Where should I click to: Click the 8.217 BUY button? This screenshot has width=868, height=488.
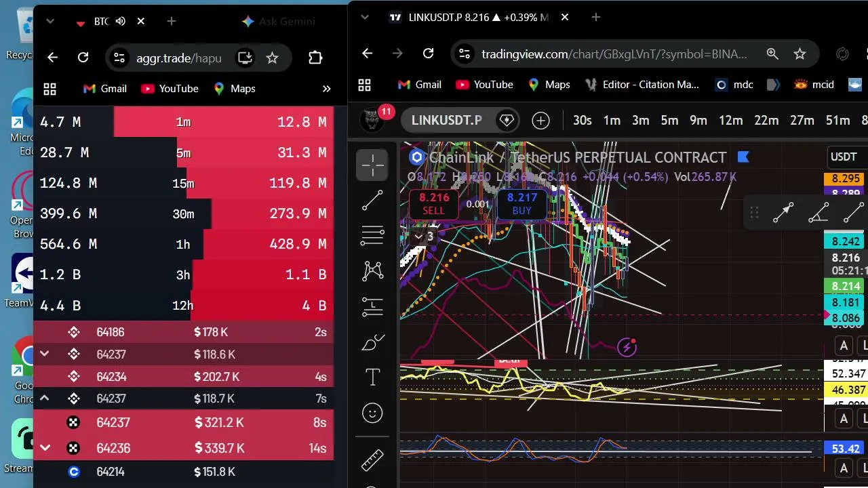(521, 203)
